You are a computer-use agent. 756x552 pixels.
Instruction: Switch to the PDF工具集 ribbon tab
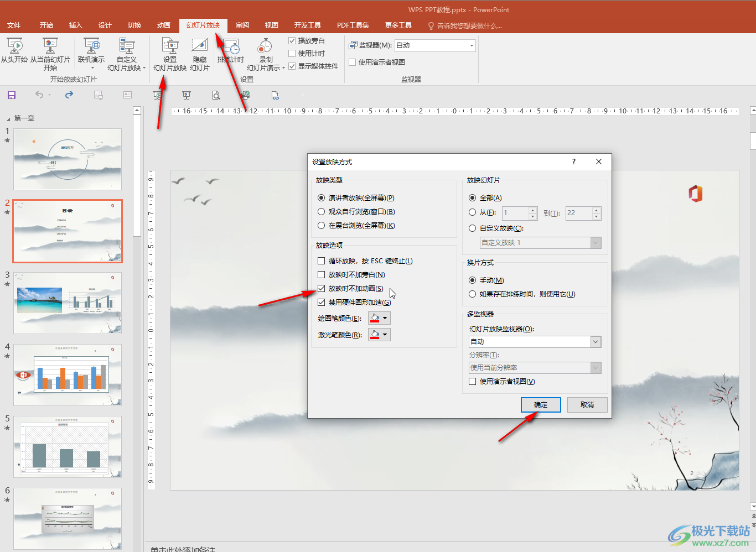coord(353,25)
